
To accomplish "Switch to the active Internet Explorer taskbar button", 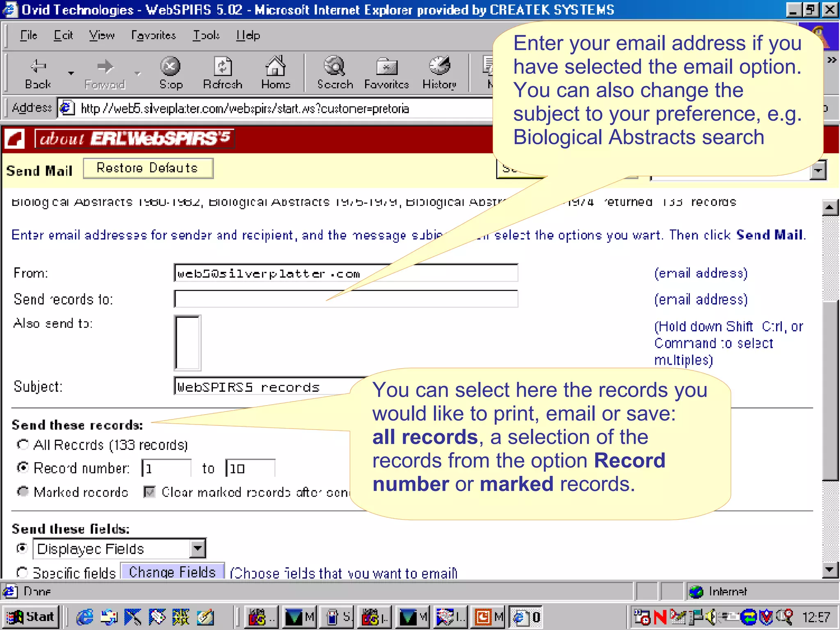I will tap(526, 617).
